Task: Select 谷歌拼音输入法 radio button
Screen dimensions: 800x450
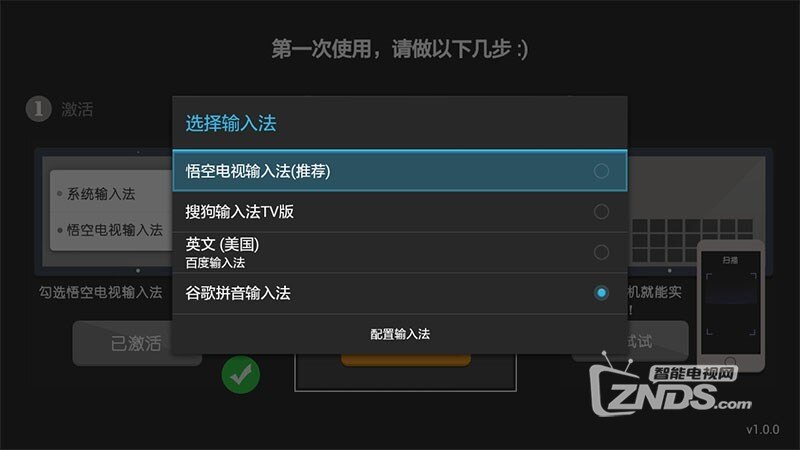Action: pos(601,293)
